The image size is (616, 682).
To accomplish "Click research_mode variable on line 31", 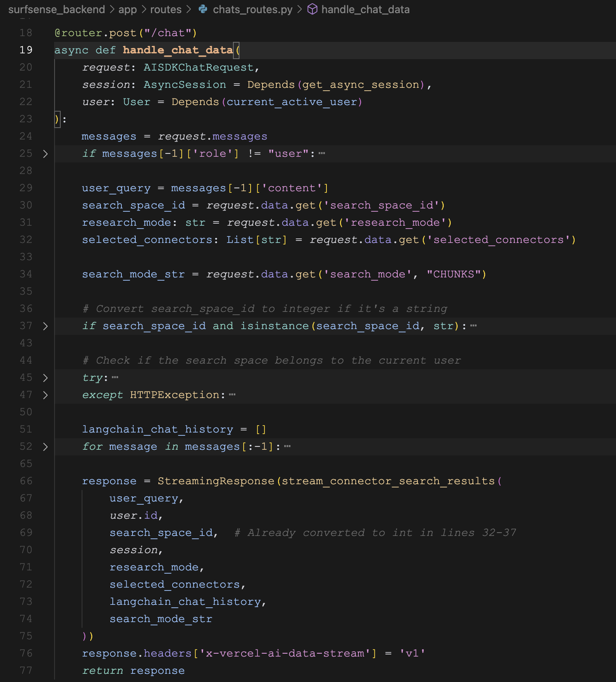I will [x=126, y=222].
